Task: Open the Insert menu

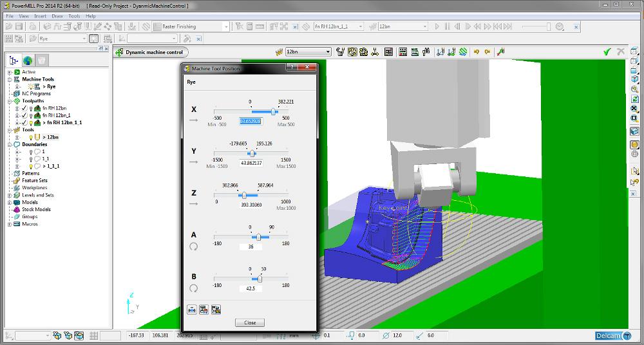Action: pos(40,16)
